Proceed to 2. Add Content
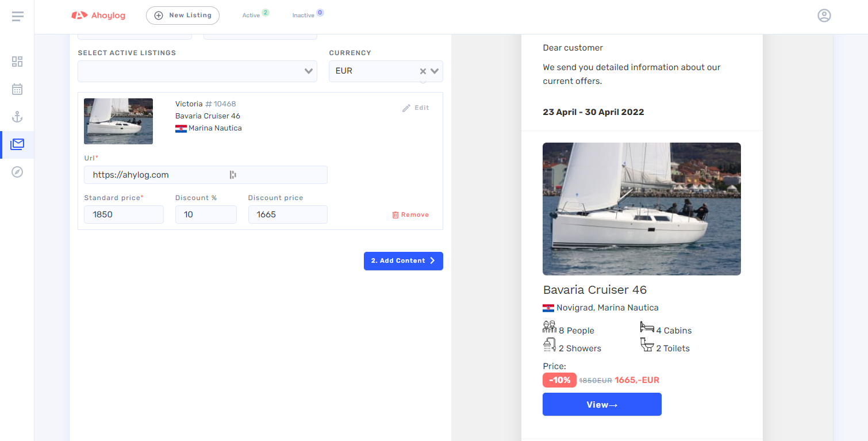The height and width of the screenshot is (441, 868). tap(404, 261)
